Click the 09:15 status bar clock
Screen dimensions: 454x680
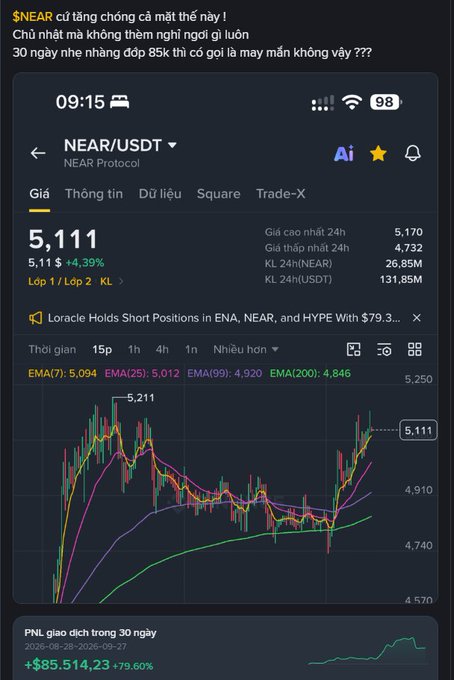pos(80,102)
